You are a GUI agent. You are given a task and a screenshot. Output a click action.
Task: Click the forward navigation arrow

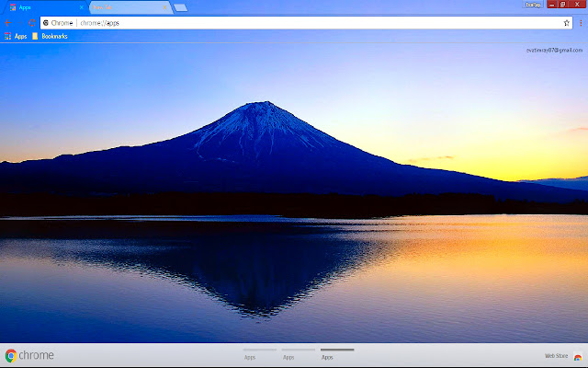click(x=20, y=23)
